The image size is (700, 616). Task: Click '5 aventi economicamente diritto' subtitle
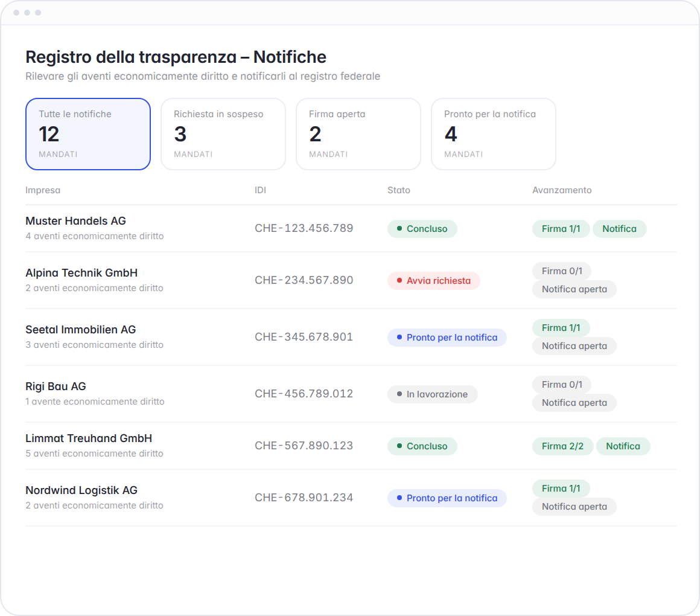[x=95, y=454]
